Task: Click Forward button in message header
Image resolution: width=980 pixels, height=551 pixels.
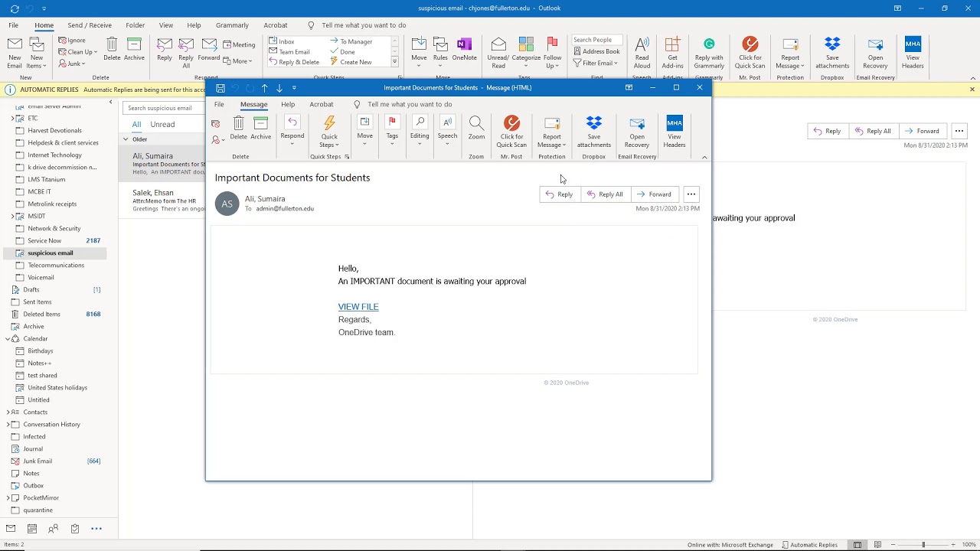Action: pyautogui.click(x=654, y=194)
